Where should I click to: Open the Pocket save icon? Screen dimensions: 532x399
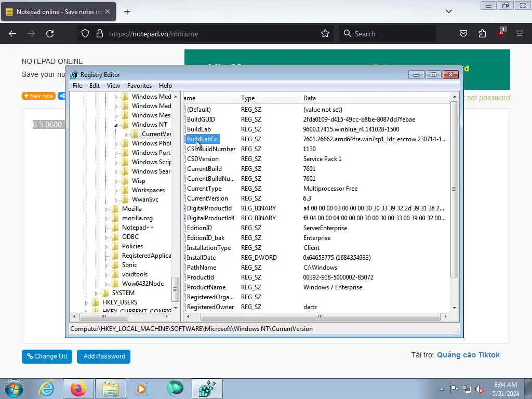pyautogui.click(x=463, y=34)
